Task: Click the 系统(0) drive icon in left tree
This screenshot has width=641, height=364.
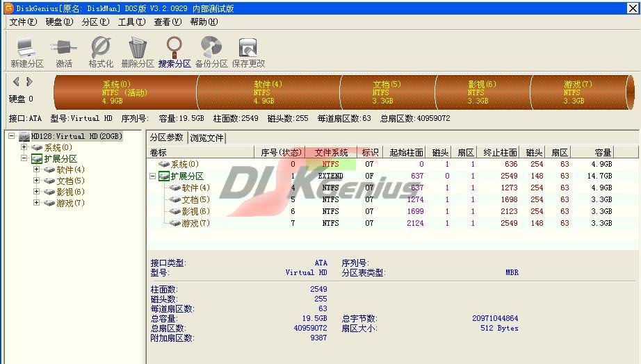Action: pos(38,147)
